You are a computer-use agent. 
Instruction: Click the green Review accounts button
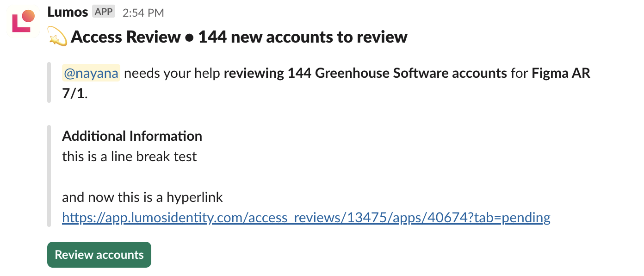pyautogui.click(x=99, y=255)
